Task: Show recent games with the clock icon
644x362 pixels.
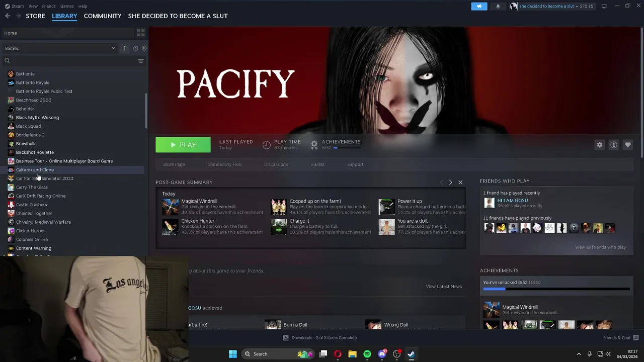Action: point(135,48)
